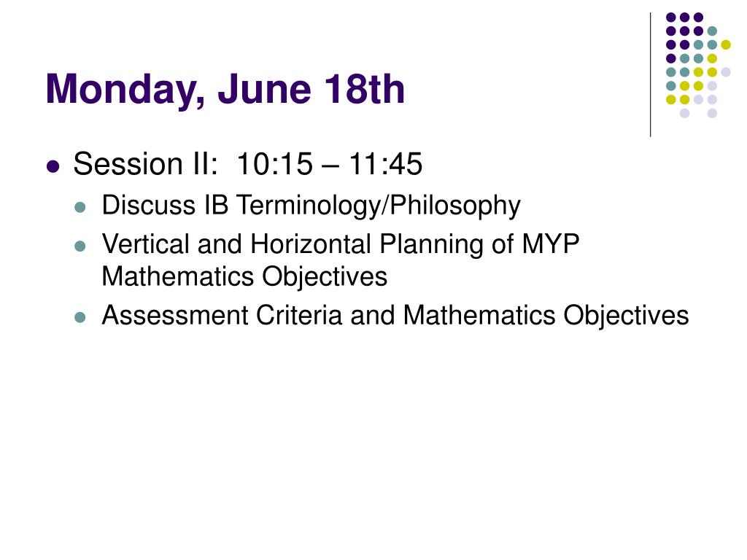The width and height of the screenshot is (747, 560).
Task: Click teal bullet before Assessment Criteria
Action: pos(80,317)
